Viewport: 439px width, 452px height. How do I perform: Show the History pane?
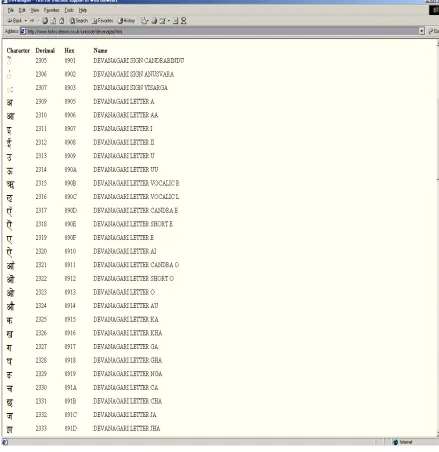click(126, 21)
